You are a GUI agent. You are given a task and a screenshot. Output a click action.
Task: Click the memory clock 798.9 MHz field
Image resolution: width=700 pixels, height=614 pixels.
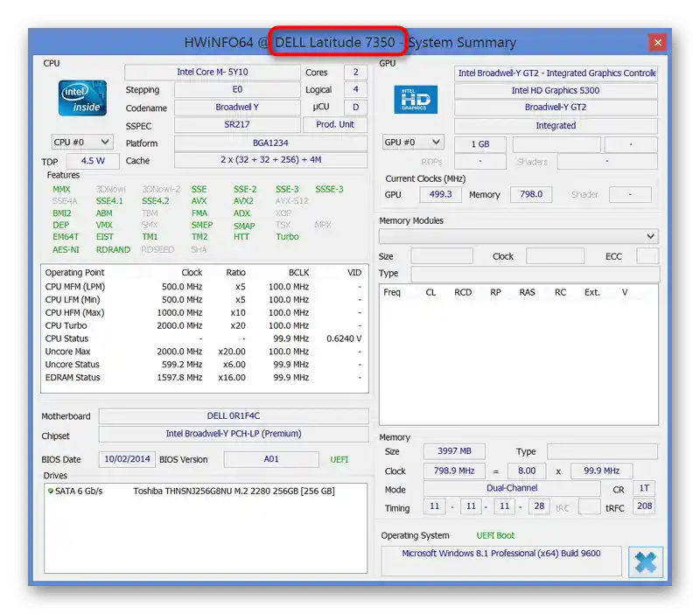coord(454,471)
